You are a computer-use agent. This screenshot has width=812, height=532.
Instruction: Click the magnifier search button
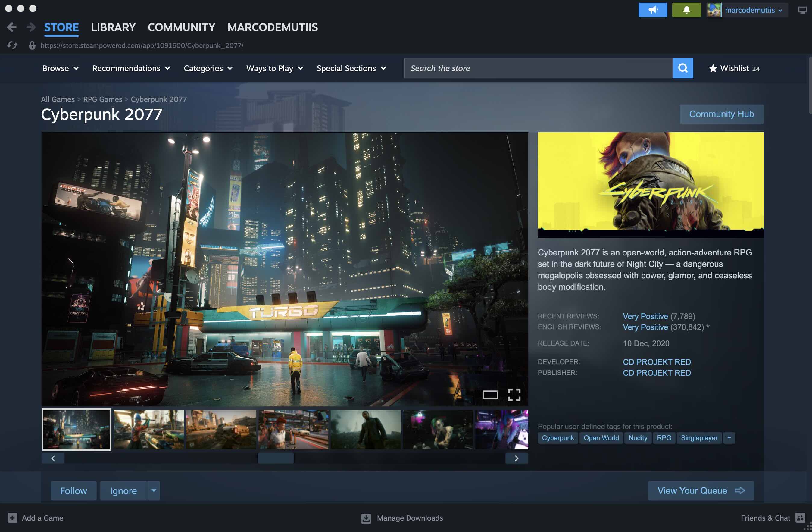click(682, 68)
